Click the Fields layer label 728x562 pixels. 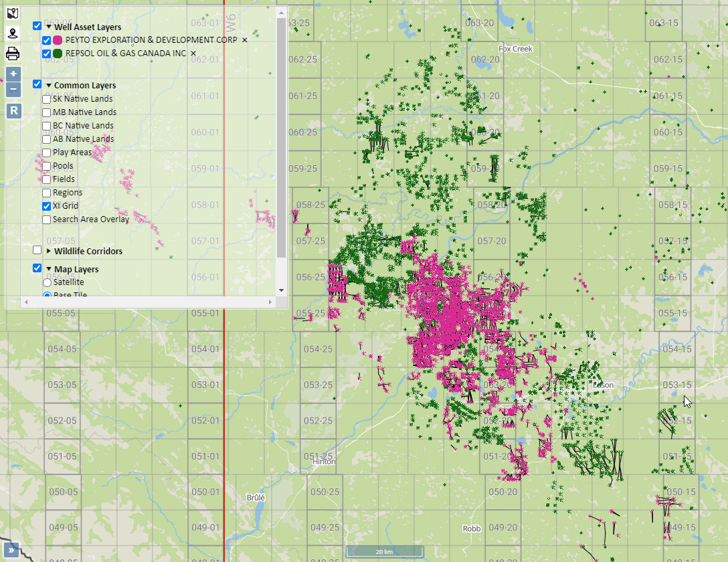point(64,179)
